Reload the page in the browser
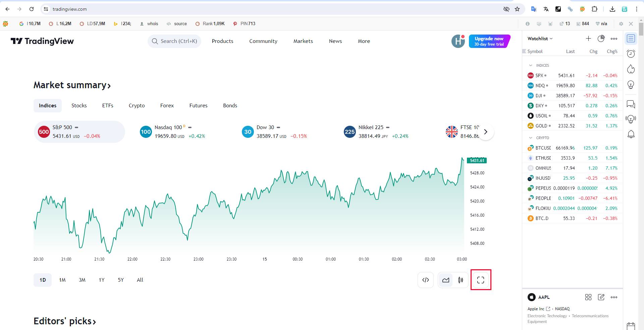644x330 pixels. pos(32,9)
